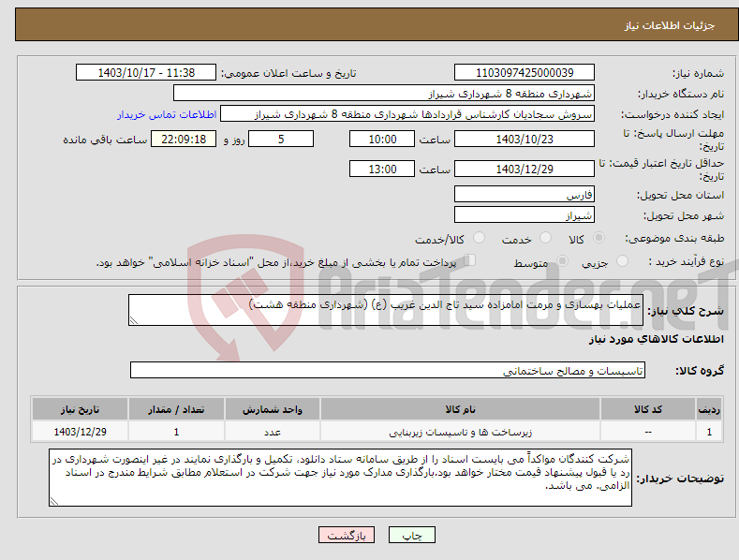Click the remaining time field 22:09:18
This screenshot has height=560, width=739.
pyautogui.click(x=184, y=139)
